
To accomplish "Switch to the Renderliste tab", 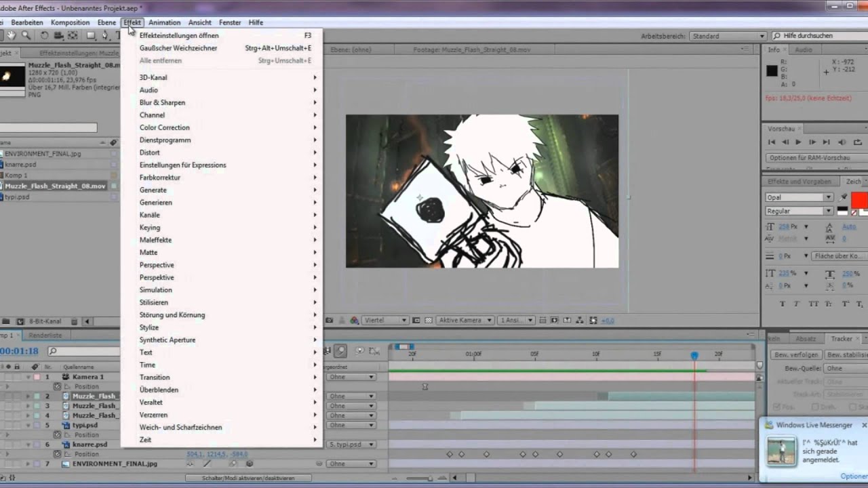I will tap(45, 335).
